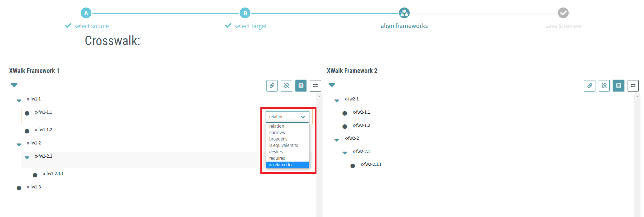The width and height of the screenshot is (644, 217).
Task: Go to step A select source
Action: [86, 13]
